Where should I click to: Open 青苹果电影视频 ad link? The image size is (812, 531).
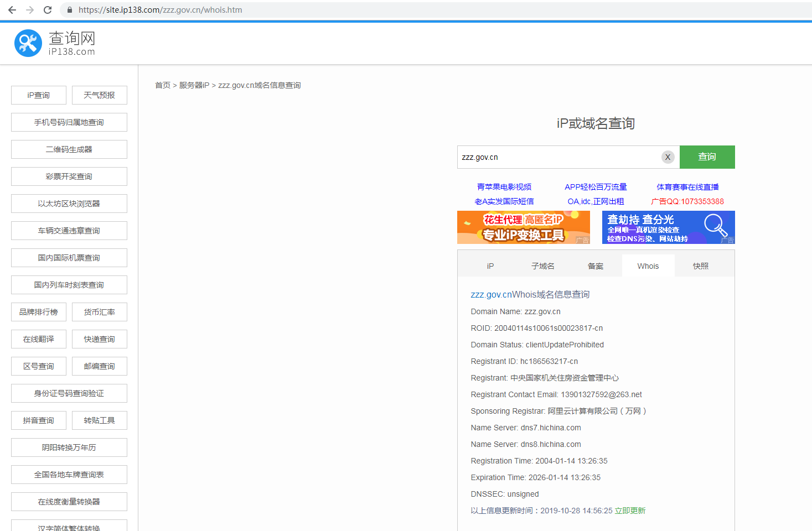click(504, 187)
